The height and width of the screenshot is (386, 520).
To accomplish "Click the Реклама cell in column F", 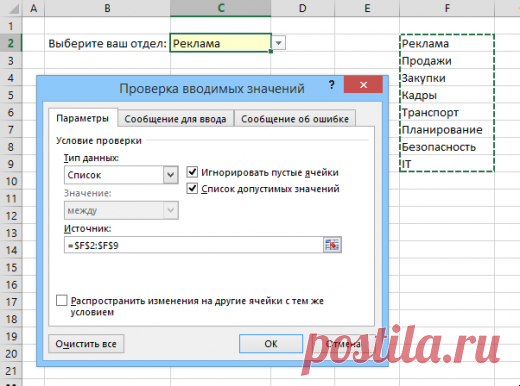I will (x=447, y=43).
